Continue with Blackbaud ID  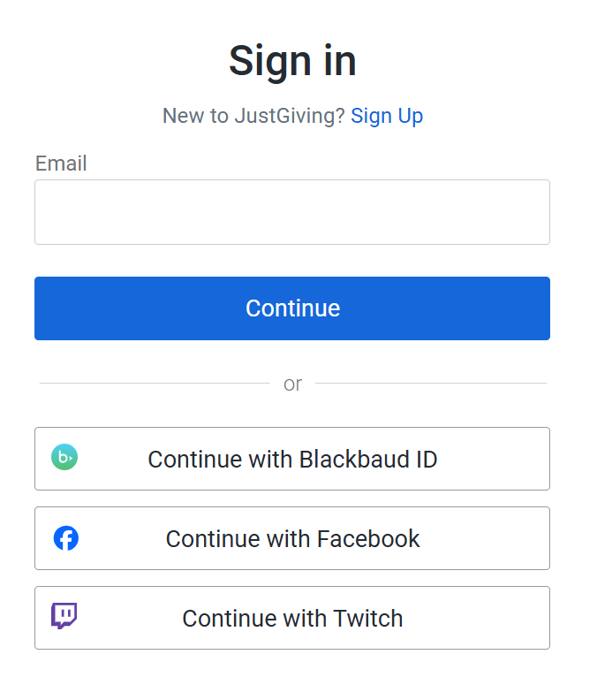click(x=291, y=459)
